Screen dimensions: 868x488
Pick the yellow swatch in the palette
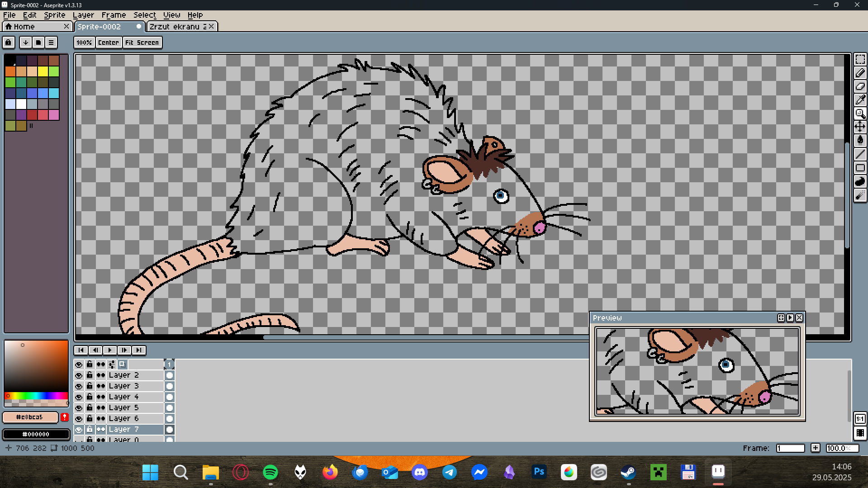(x=43, y=71)
